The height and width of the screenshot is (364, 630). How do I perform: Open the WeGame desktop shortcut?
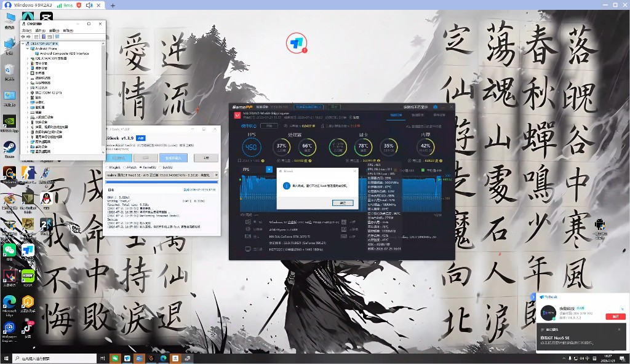coord(9,175)
